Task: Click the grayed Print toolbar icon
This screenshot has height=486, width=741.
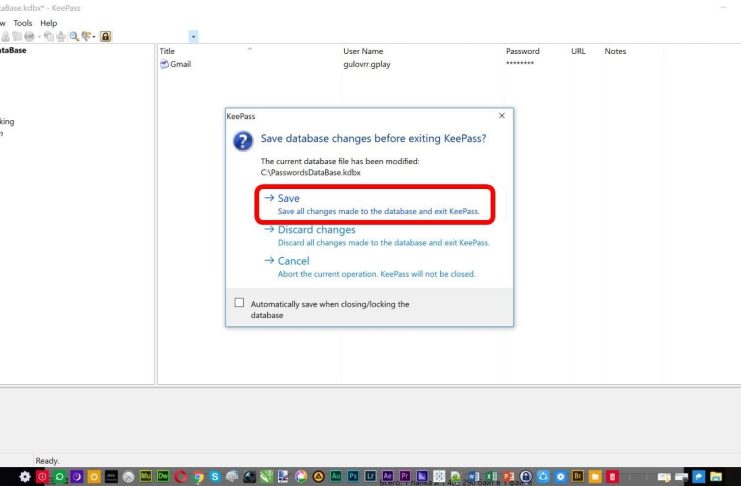Action: (61, 36)
